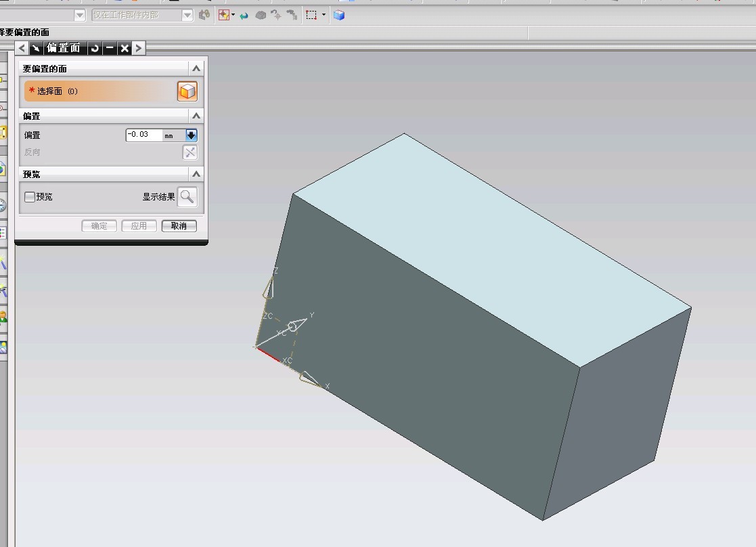The image size is (756, 547).
Task: Collapse the 预览 section
Action: point(196,174)
